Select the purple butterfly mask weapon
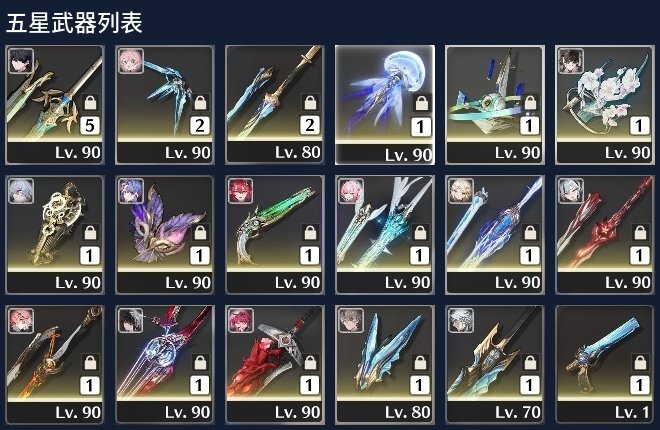 tap(165, 235)
